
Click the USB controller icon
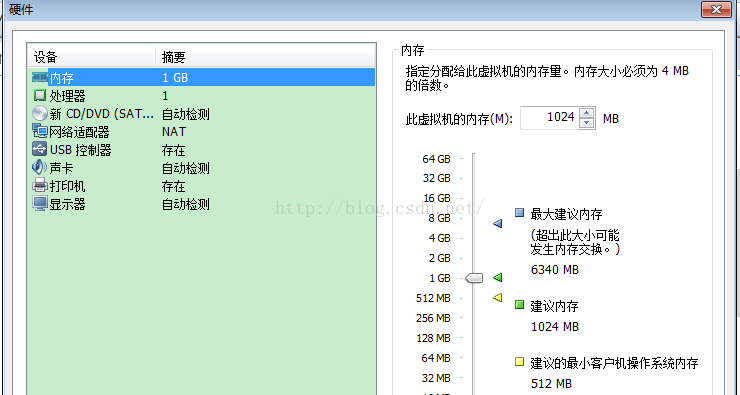tap(40, 149)
